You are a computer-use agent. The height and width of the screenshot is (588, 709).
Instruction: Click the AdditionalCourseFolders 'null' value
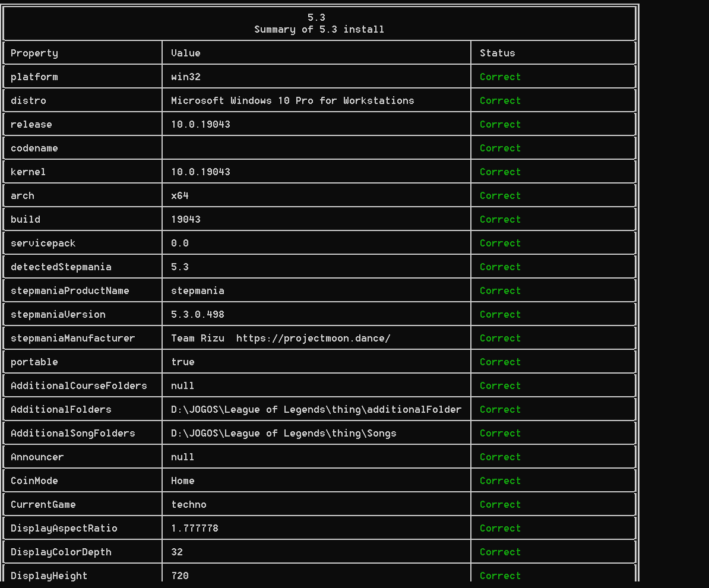tap(183, 386)
